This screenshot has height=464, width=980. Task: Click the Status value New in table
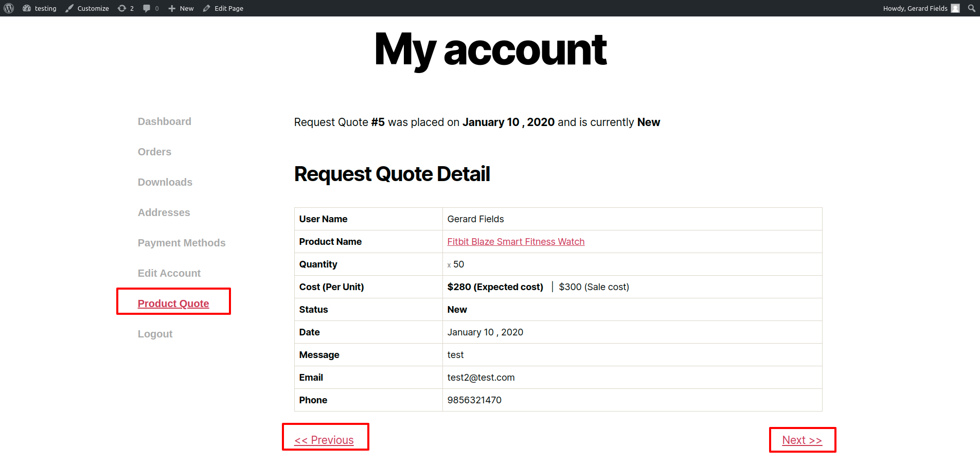coord(457,310)
